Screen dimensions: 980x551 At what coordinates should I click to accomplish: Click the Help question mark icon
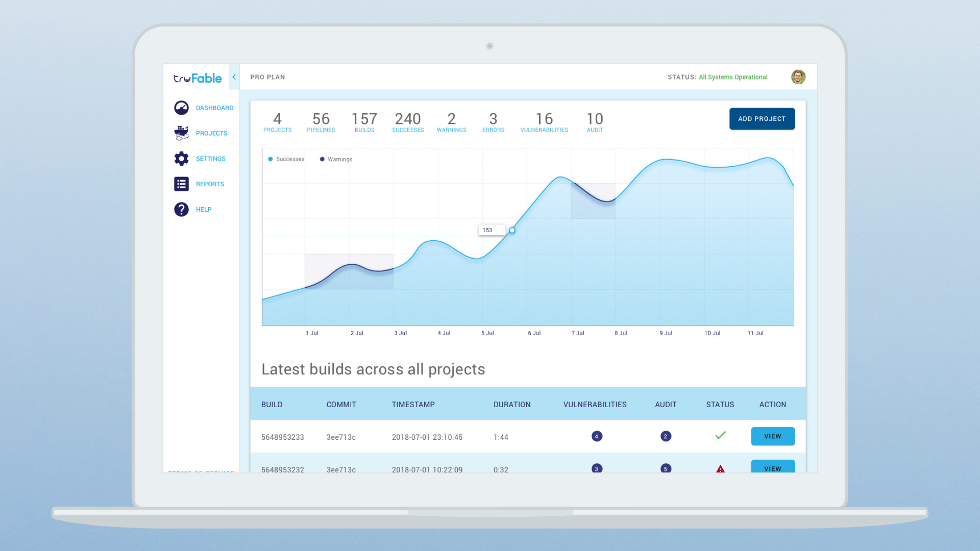pos(181,209)
